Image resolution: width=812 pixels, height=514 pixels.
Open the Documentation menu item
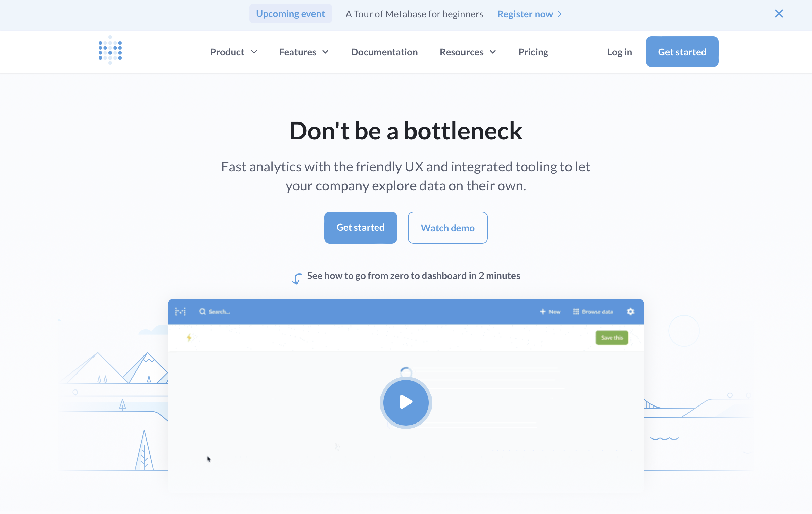pyautogui.click(x=384, y=52)
